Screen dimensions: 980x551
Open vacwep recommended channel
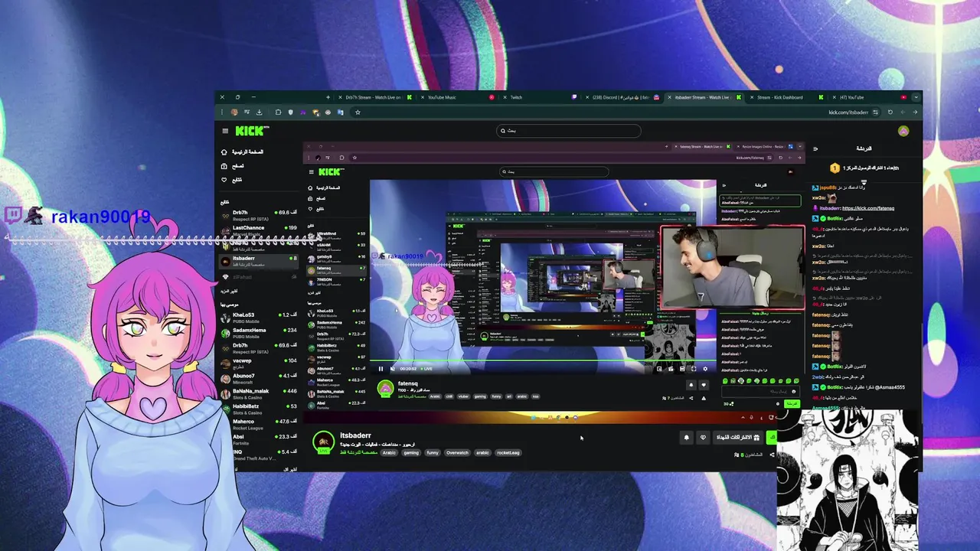(260, 364)
